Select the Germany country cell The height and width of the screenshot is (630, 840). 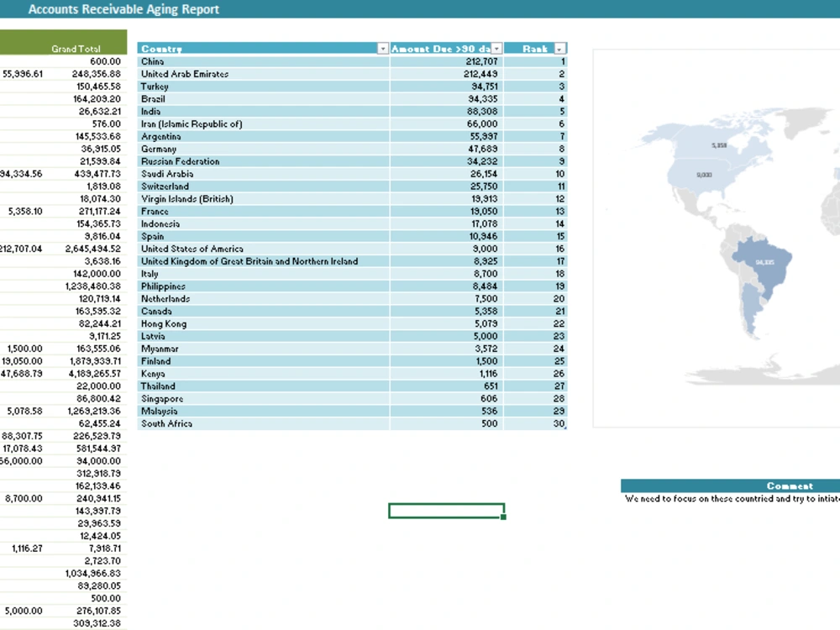(x=263, y=149)
